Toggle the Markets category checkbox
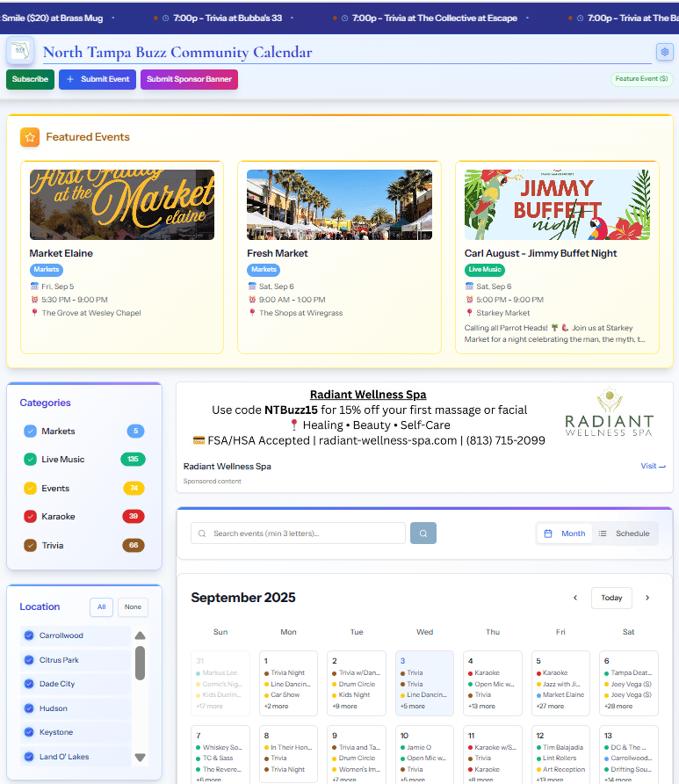The width and height of the screenshot is (679, 784). 31,431
